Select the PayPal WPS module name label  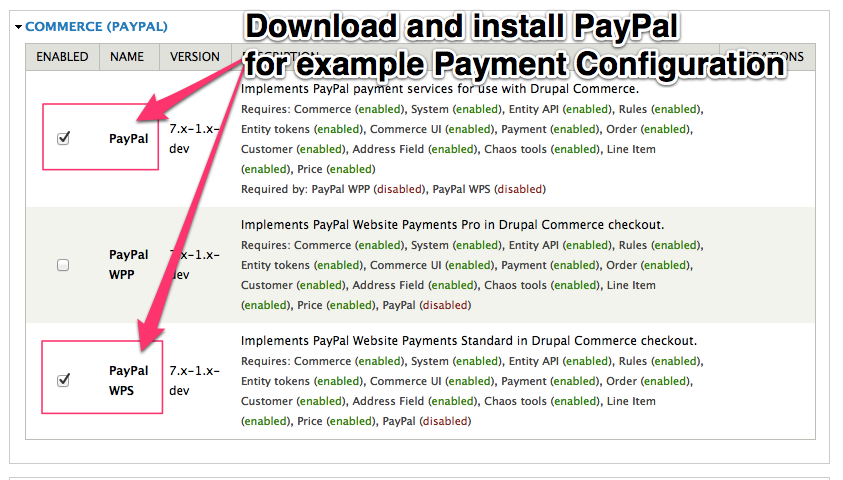128,381
